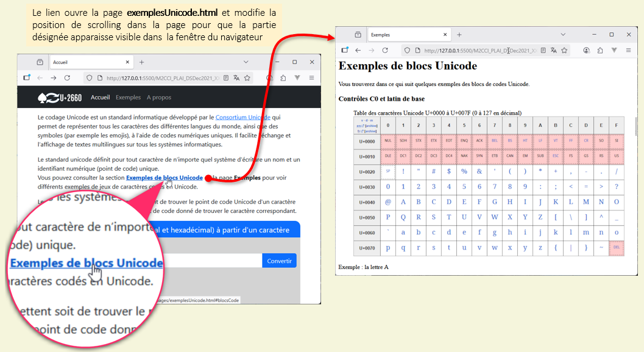Open the Exemples item in the site navbar
The image size is (644, 352).
[x=128, y=98]
